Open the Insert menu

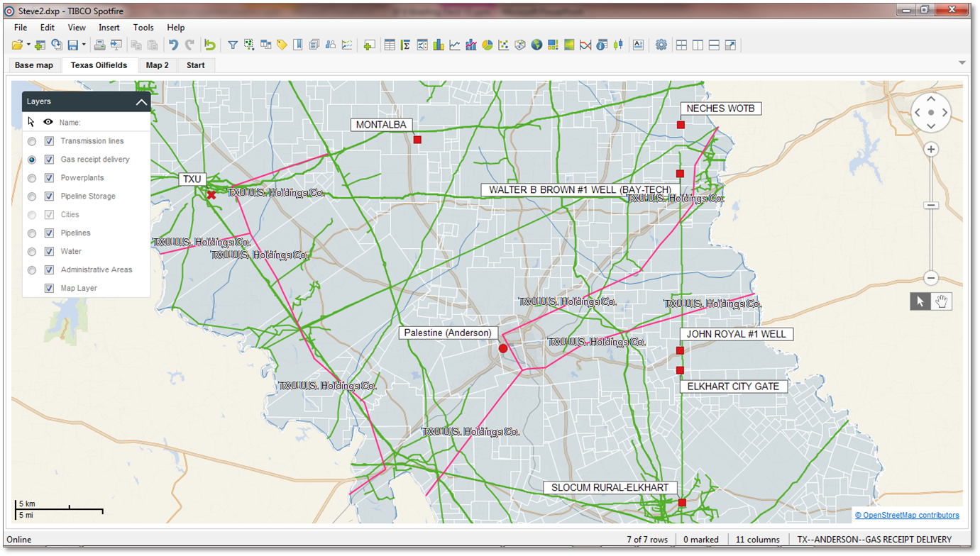tap(109, 28)
